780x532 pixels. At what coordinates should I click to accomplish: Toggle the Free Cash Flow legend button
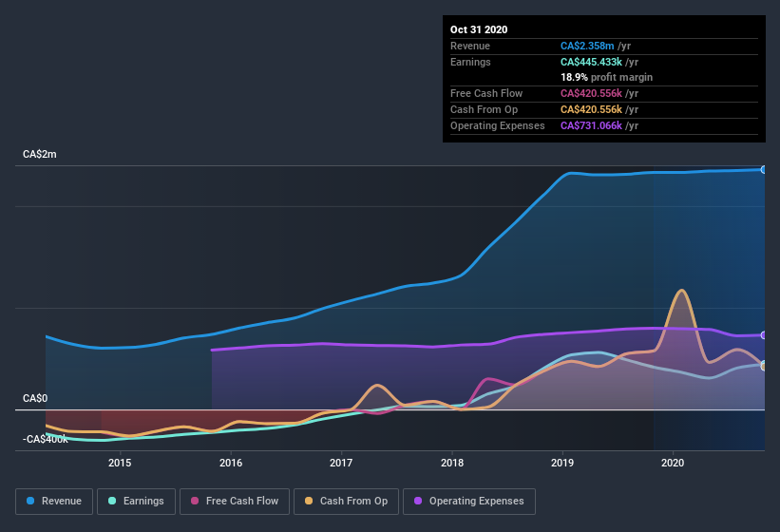click(235, 502)
